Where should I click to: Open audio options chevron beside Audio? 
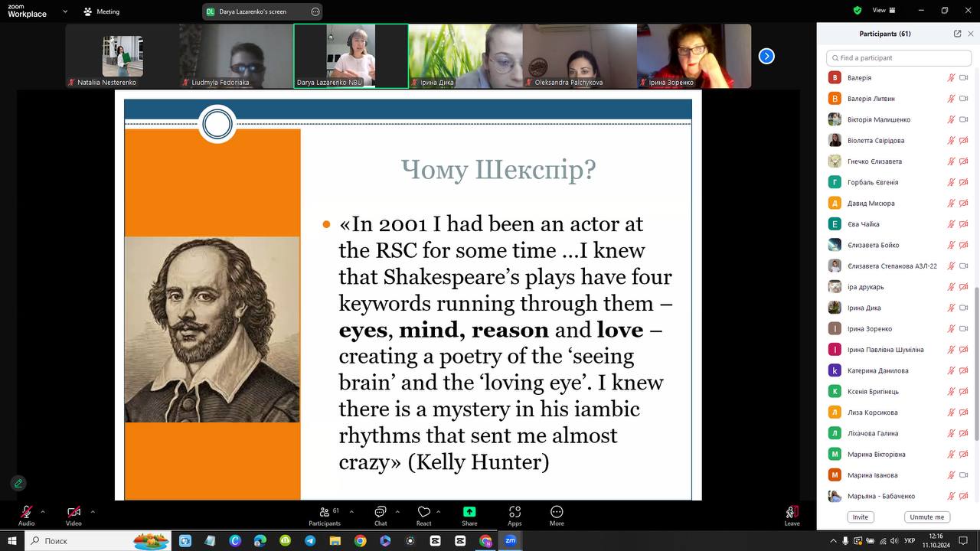click(x=43, y=511)
